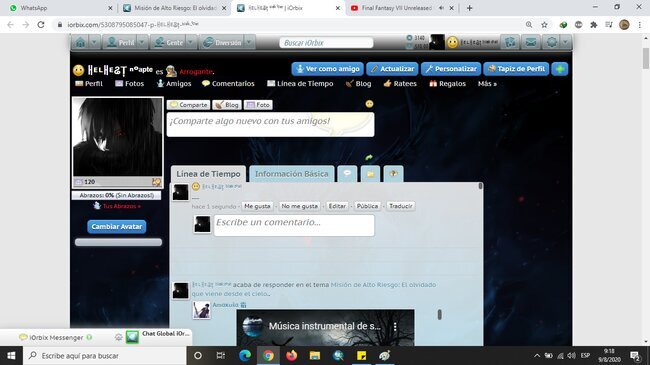Click the mood smiley above the share box
The width and height of the screenshot is (650, 365).
pos(369,104)
